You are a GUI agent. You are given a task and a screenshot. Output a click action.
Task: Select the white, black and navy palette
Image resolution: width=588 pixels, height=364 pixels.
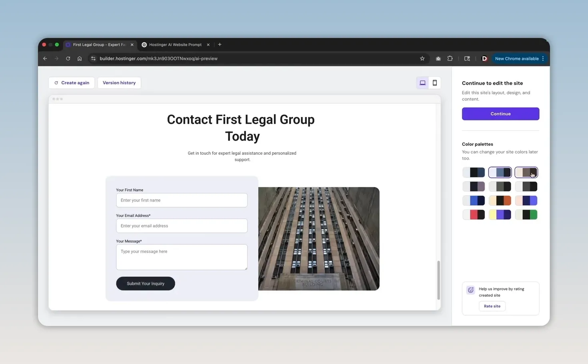(x=474, y=172)
